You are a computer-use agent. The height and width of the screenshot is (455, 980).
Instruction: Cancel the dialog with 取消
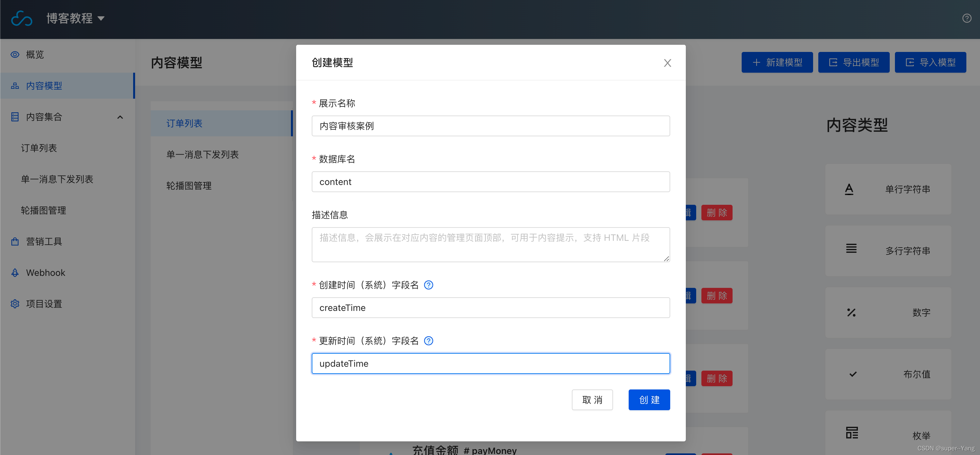[592, 400]
